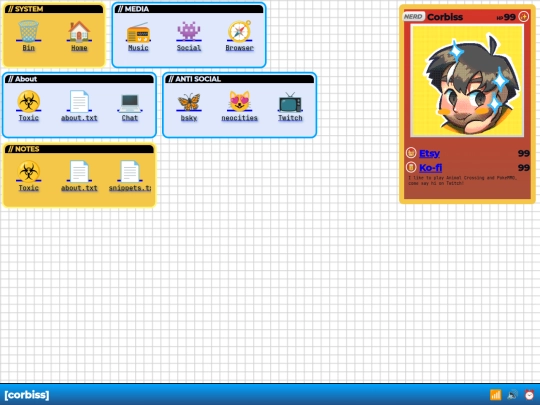Click the speaker volume icon in taskbar
The height and width of the screenshot is (405, 540).
tap(512, 395)
